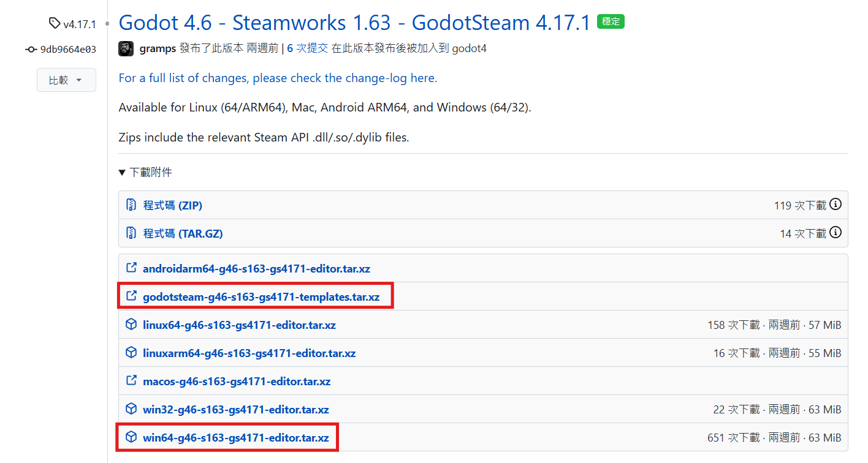Screen dimensions: 868x463
Task: Open the change-log link
Action: [x=278, y=78]
